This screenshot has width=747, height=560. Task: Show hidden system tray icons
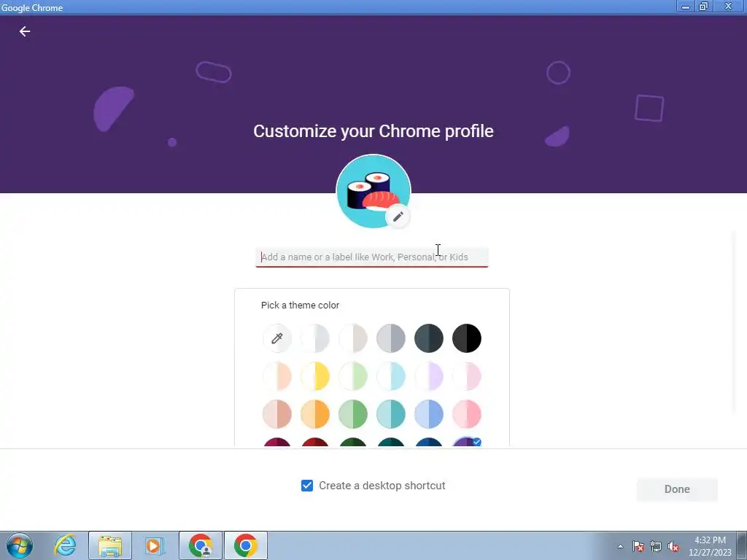(x=620, y=546)
